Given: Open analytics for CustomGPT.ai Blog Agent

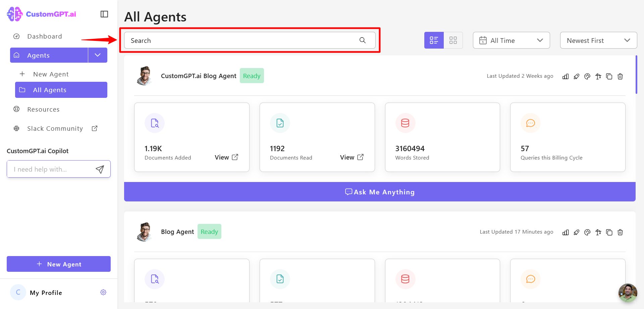Looking at the screenshot, I should [x=566, y=76].
